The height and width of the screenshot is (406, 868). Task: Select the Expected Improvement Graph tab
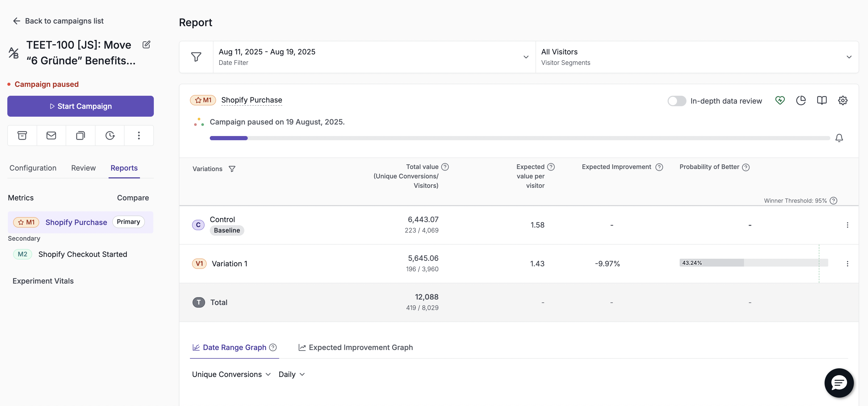pyautogui.click(x=356, y=347)
